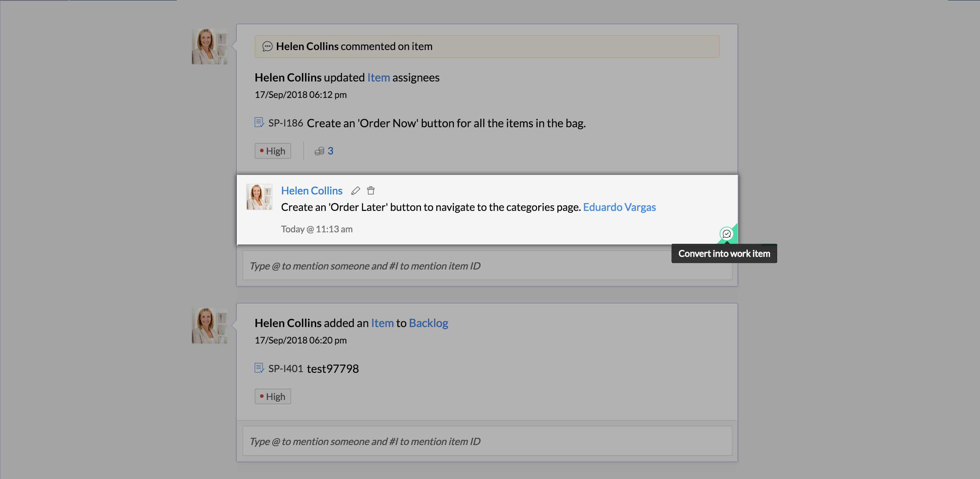Click comment input field under test97798
The width and height of the screenshot is (980, 479).
tap(487, 441)
